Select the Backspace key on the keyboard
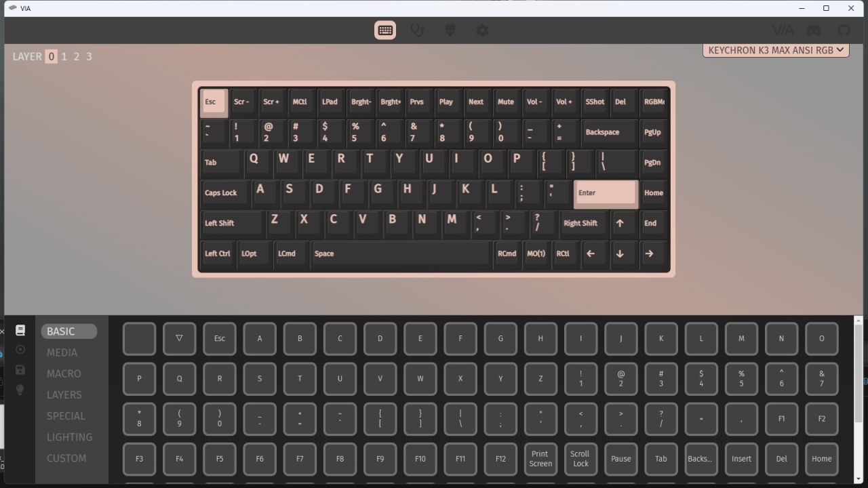Screen dimensions: 868x488 point(609,132)
